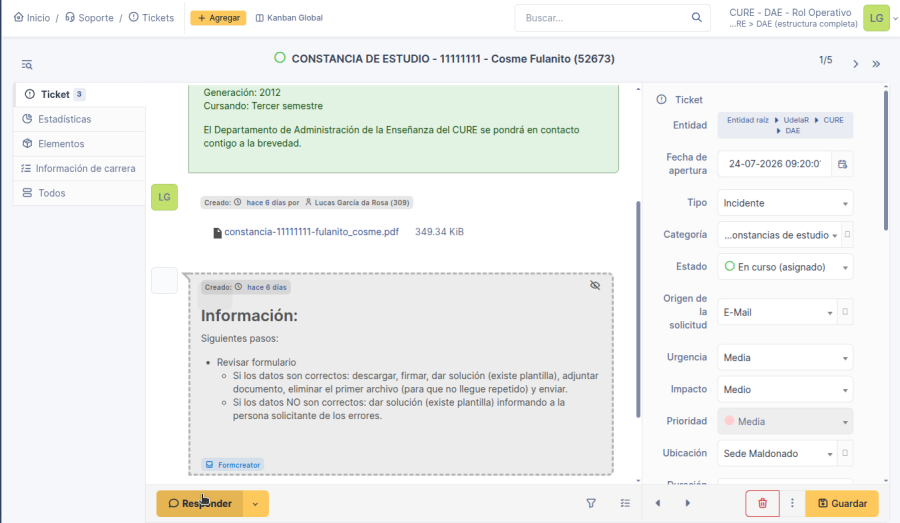Open the Estadísticas tab
Image resolution: width=900 pixels, height=523 pixels.
79,119
